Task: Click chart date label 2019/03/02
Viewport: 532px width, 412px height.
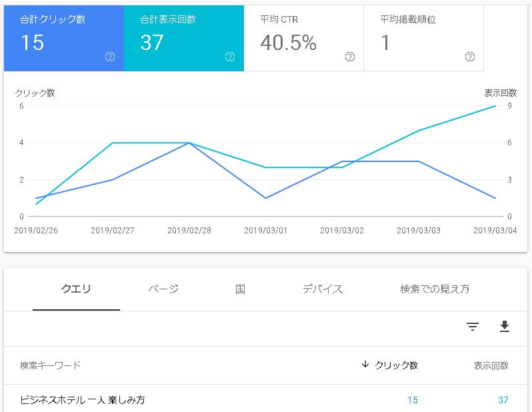Action: point(342,231)
